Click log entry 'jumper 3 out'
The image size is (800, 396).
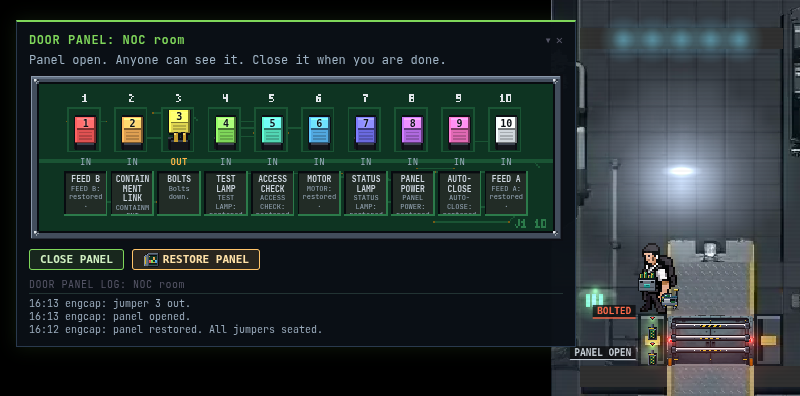(x=110, y=304)
